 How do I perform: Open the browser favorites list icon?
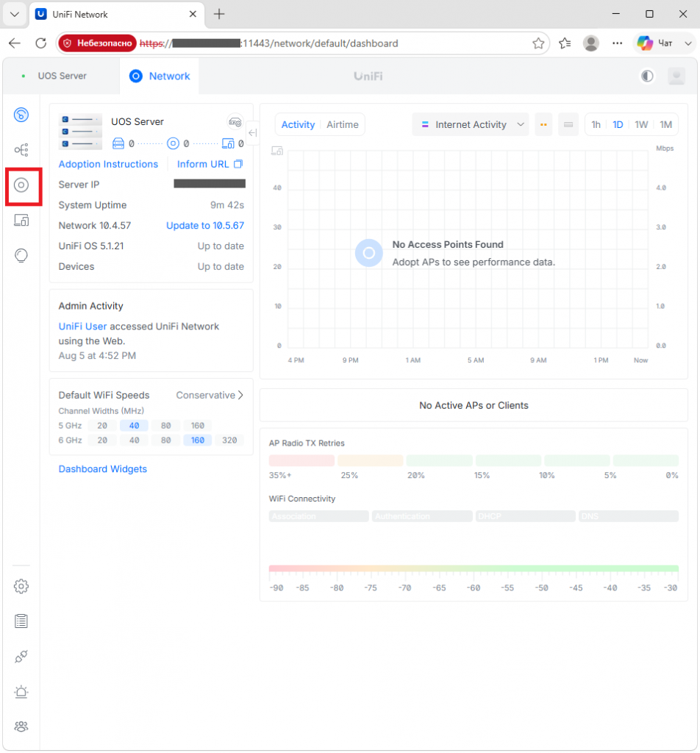(565, 43)
